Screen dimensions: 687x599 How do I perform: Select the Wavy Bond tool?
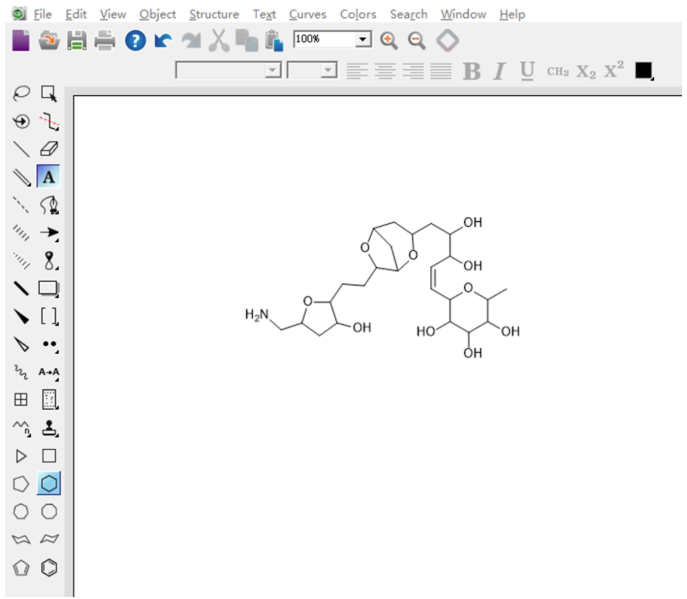[21, 372]
